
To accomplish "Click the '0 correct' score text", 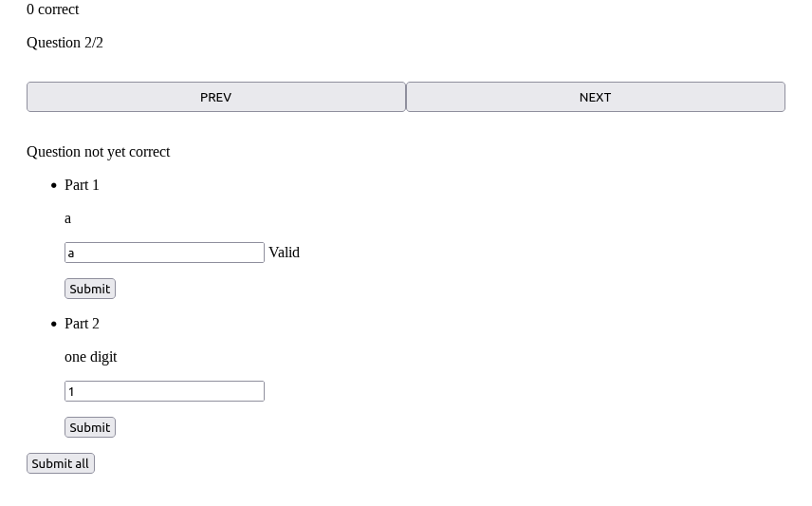I will (53, 9).
